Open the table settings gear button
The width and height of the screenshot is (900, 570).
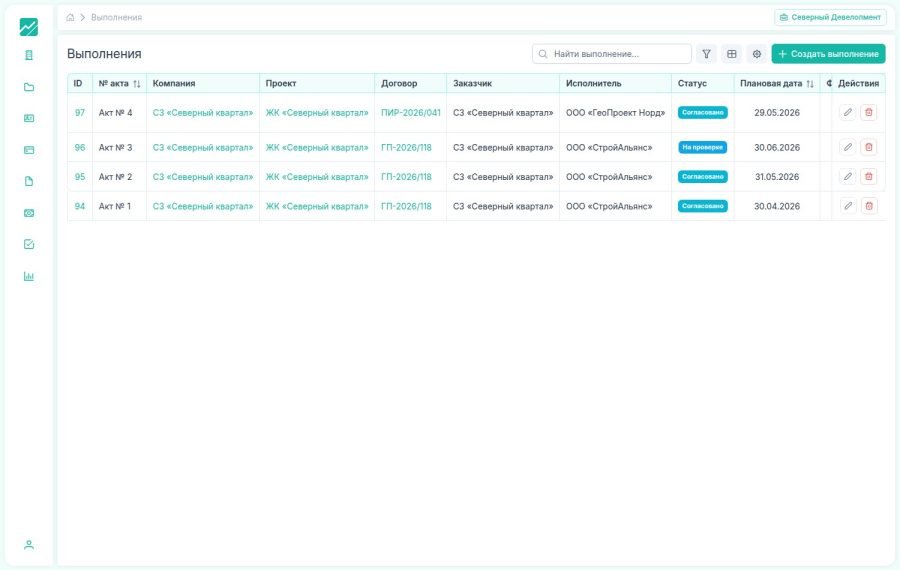coord(757,54)
